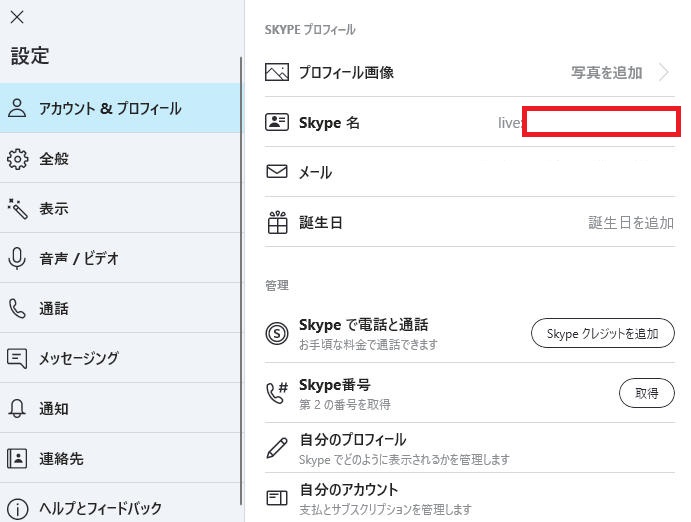Click the Skype credit circle S icon
The height and width of the screenshot is (522, 691).
277,333
